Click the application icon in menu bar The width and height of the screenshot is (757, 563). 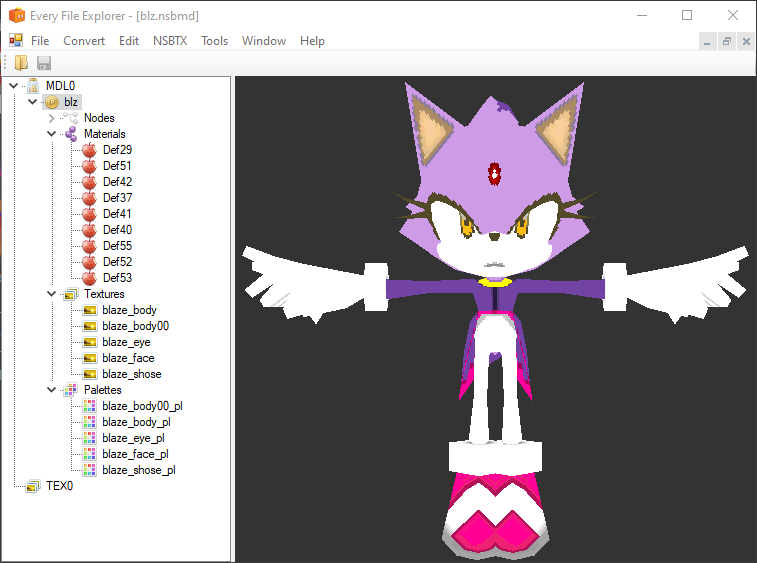[x=16, y=41]
